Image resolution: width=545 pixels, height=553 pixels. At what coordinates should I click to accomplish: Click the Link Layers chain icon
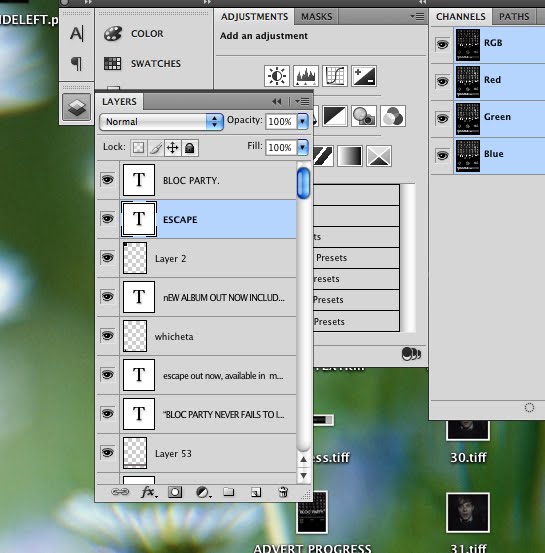[120, 492]
